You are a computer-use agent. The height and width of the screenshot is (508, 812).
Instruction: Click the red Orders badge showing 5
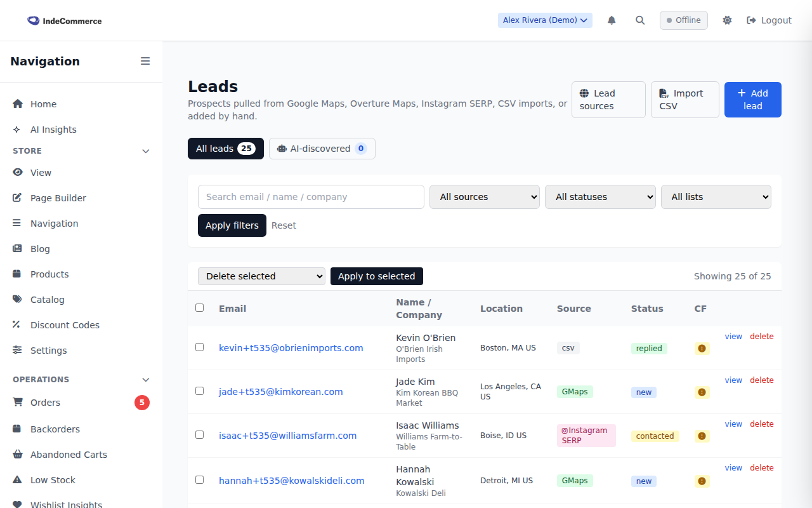click(x=142, y=402)
